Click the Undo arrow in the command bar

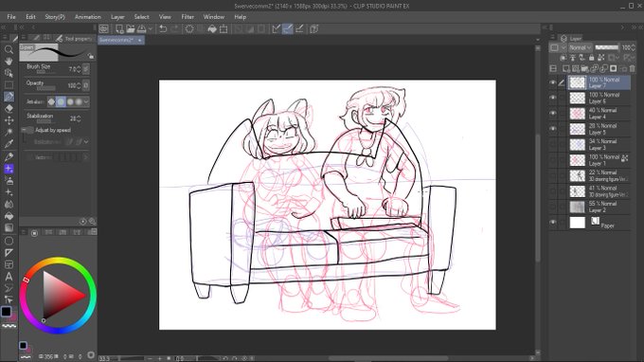pyautogui.click(x=163, y=28)
